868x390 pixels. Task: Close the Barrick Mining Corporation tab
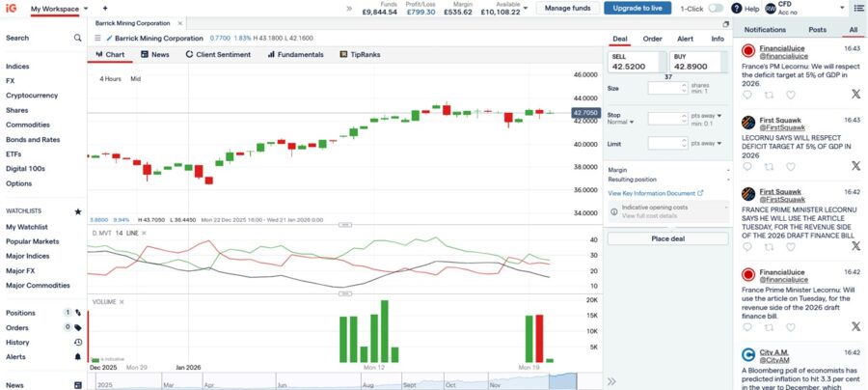click(180, 23)
